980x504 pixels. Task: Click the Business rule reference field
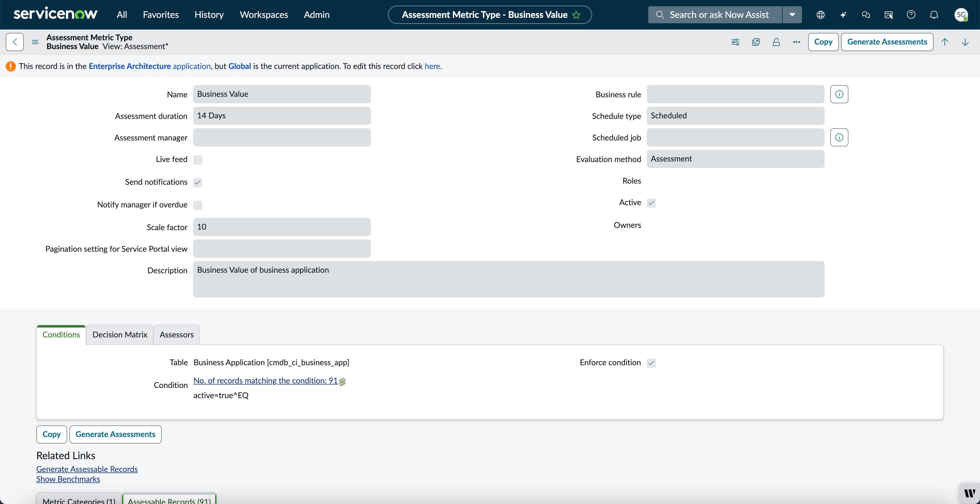pyautogui.click(x=735, y=94)
